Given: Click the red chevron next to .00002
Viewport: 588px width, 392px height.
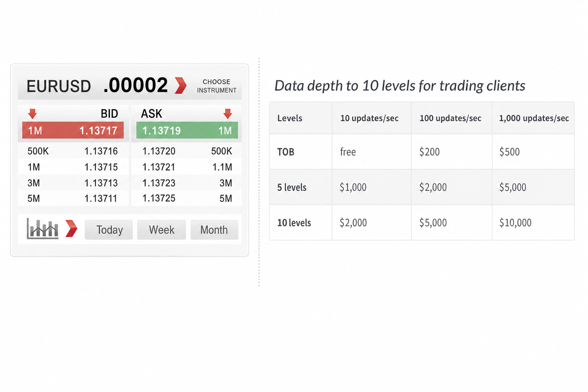Looking at the screenshot, I should [x=181, y=85].
